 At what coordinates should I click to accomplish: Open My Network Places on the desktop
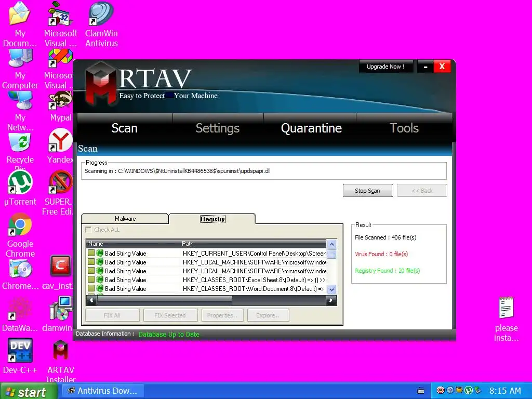20,111
